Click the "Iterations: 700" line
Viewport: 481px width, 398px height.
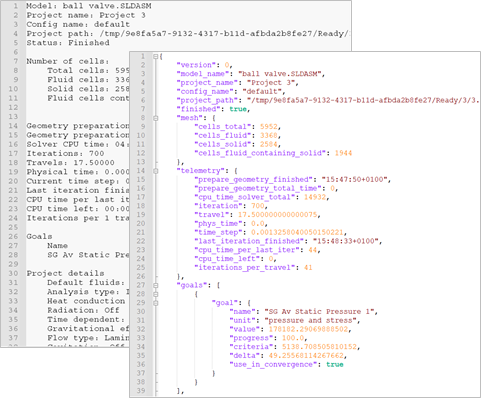click(65, 153)
